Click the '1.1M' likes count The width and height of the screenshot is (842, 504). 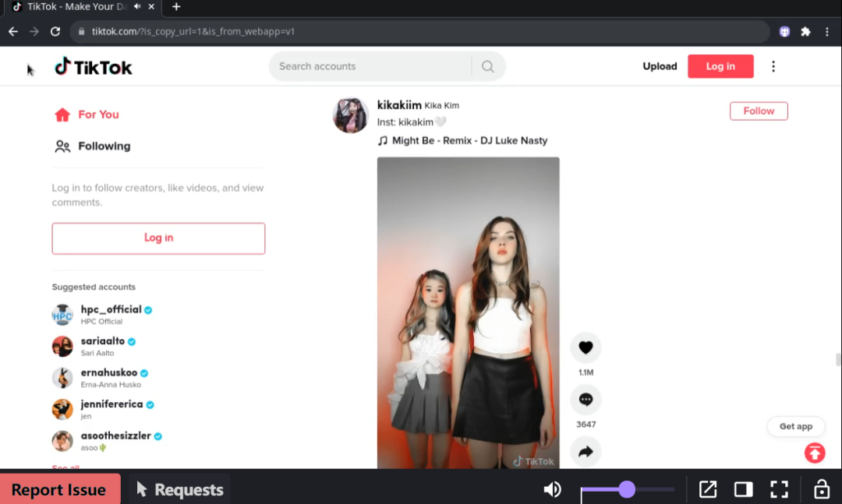tap(586, 372)
